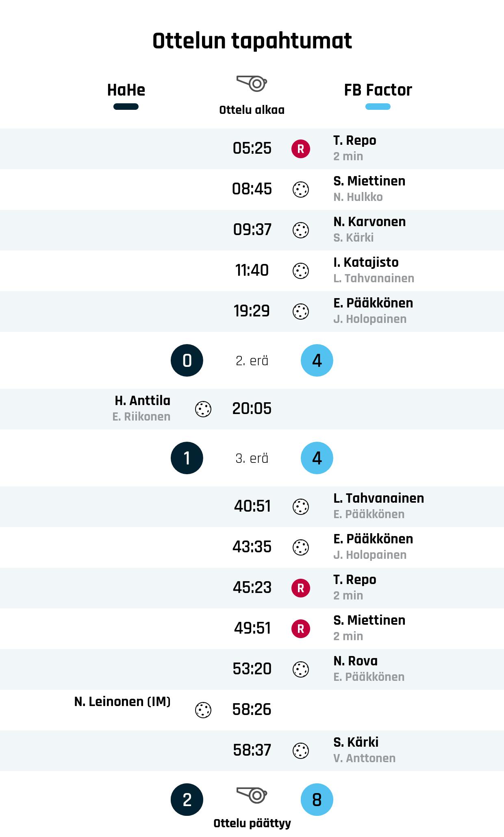Click own-goal scorer N. Leinonen (IM)
Screen dimensions: 504x837
point(122,702)
